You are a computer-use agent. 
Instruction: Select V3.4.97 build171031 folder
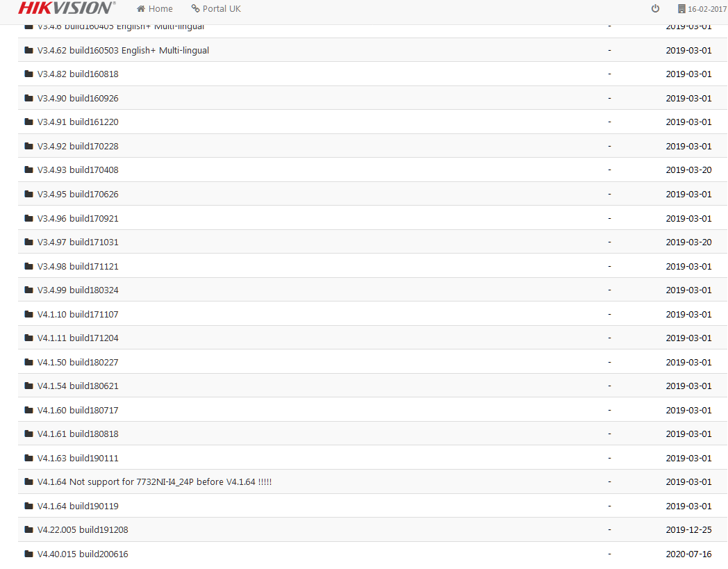78,242
